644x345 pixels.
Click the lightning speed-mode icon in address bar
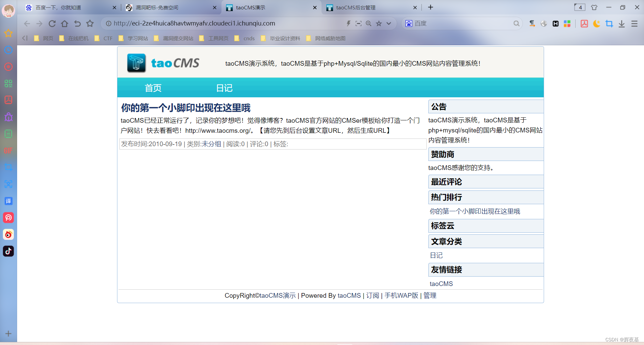pos(348,23)
